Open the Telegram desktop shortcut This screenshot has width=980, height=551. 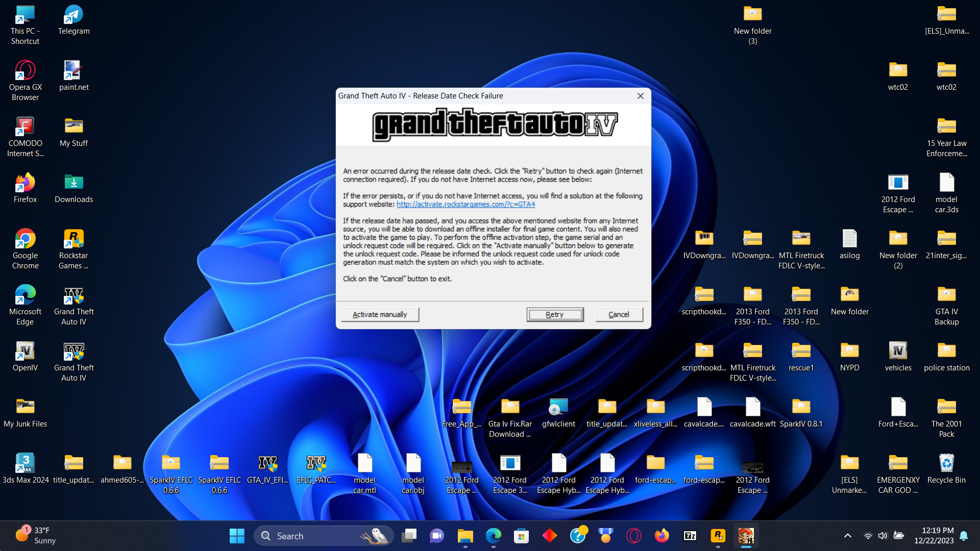pos(73,15)
